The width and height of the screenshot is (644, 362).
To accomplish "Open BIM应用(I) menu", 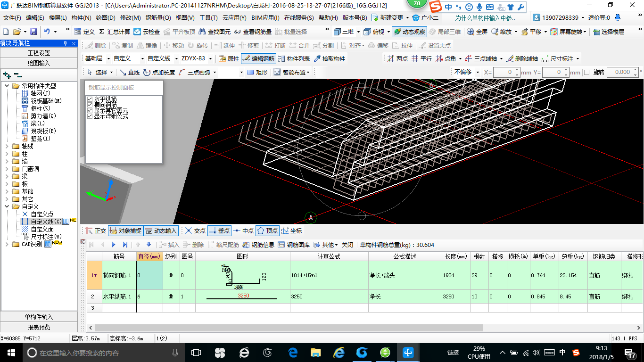I will [265, 18].
